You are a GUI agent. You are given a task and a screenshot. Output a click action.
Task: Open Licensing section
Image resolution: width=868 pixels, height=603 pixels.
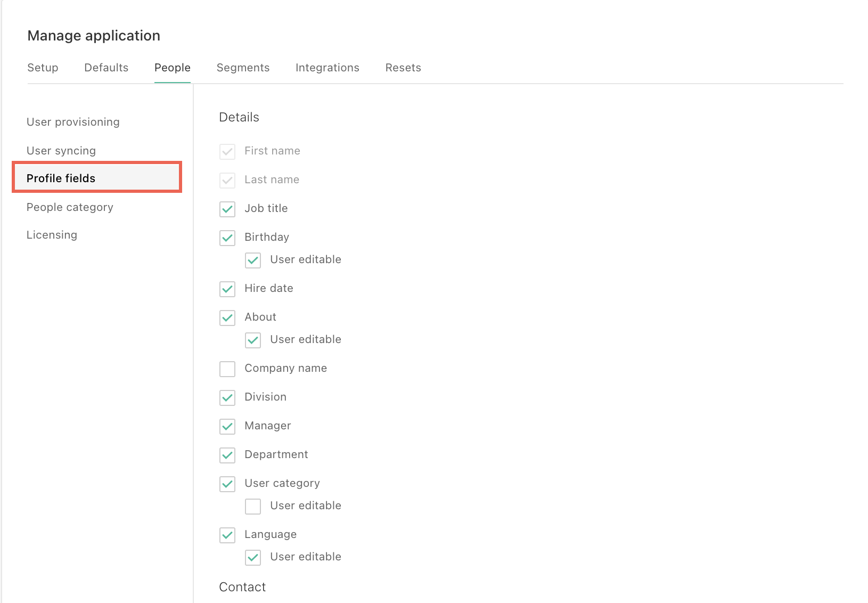tap(52, 235)
